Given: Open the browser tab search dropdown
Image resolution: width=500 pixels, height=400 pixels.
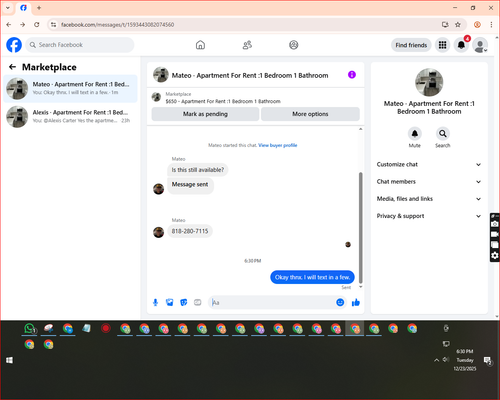Looking at the screenshot, I should pos(8,8).
